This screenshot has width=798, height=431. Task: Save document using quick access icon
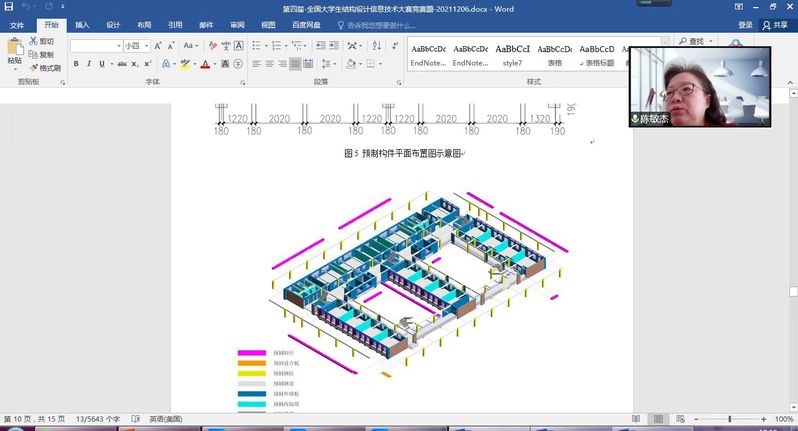[10, 7]
